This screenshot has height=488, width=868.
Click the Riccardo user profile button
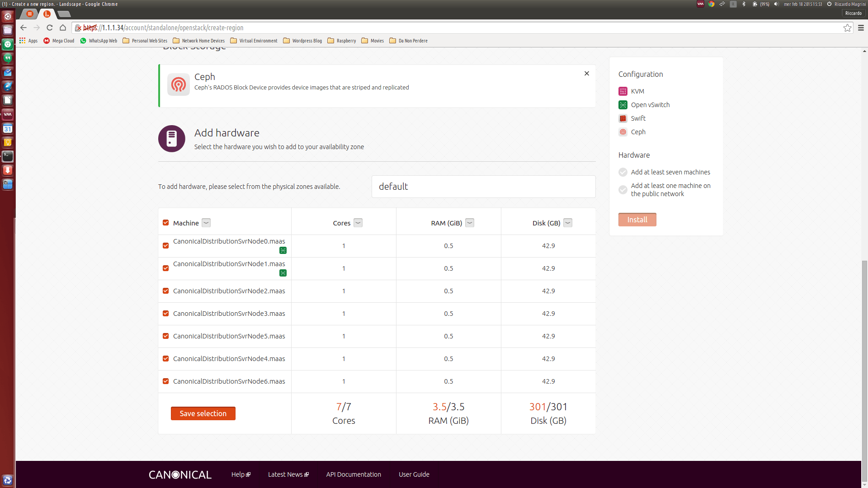click(854, 13)
